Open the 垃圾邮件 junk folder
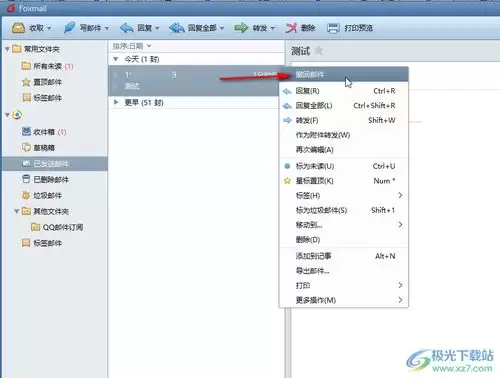 click(42, 195)
